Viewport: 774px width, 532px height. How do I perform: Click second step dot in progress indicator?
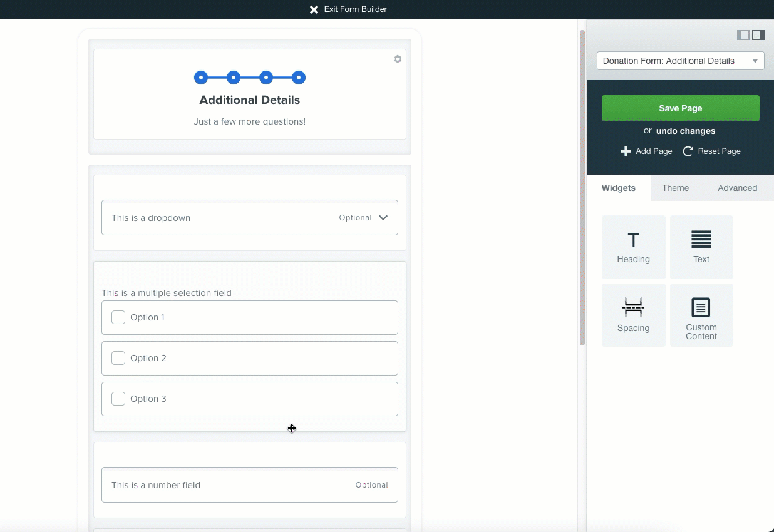tap(234, 78)
